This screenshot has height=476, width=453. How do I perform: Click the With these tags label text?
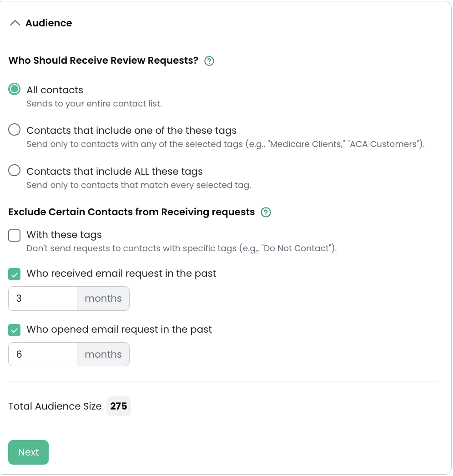64,235
